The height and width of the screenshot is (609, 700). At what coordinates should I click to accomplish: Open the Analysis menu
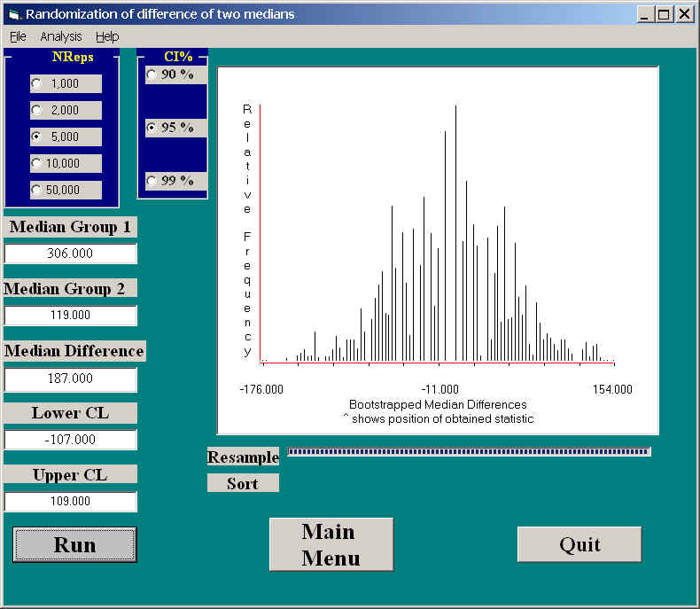60,36
